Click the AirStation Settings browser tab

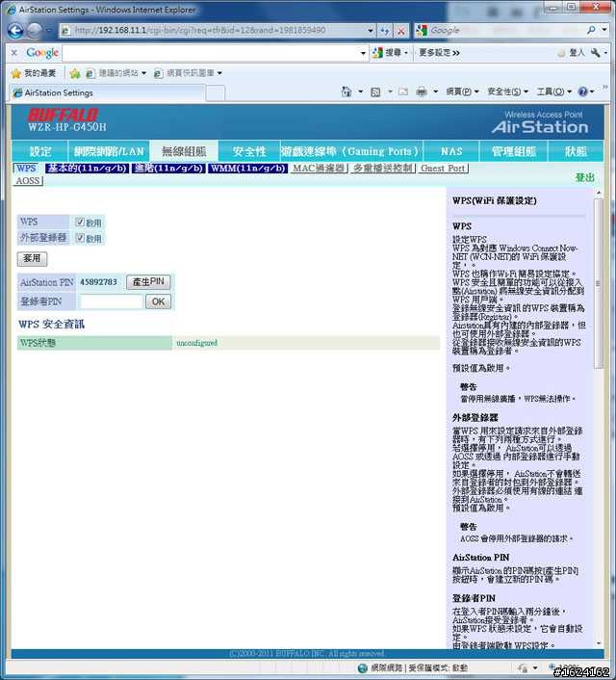click(107, 92)
